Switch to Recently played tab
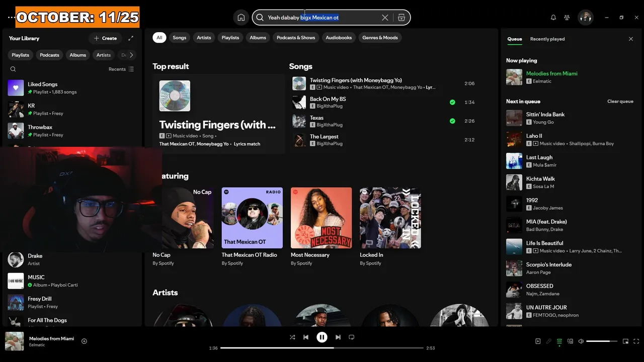The image size is (644, 362). tap(547, 39)
